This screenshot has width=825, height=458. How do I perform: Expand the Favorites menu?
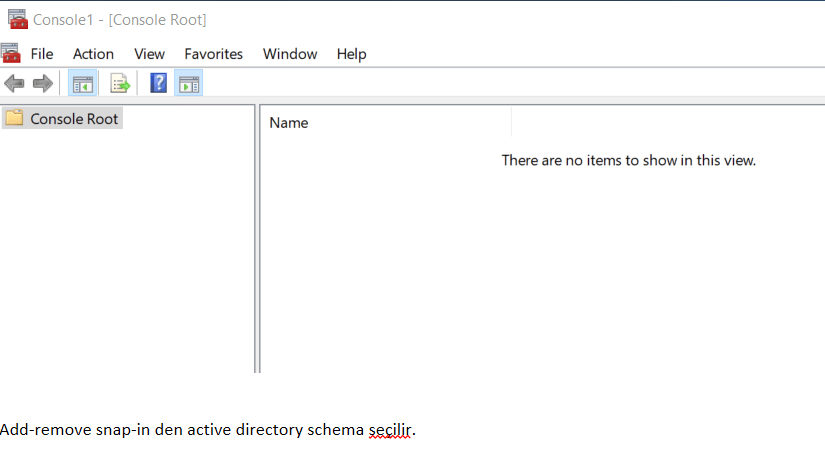[x=213, y=54]
